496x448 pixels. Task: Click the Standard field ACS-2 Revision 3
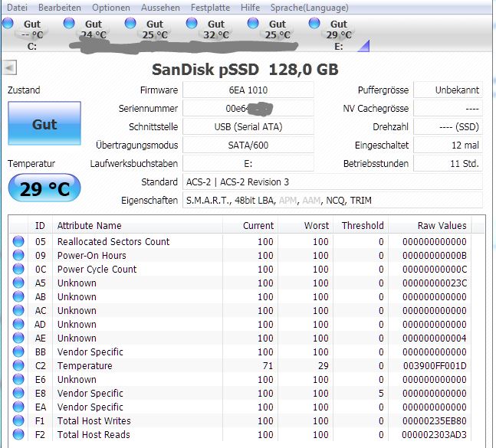click(x=333, y=182)
